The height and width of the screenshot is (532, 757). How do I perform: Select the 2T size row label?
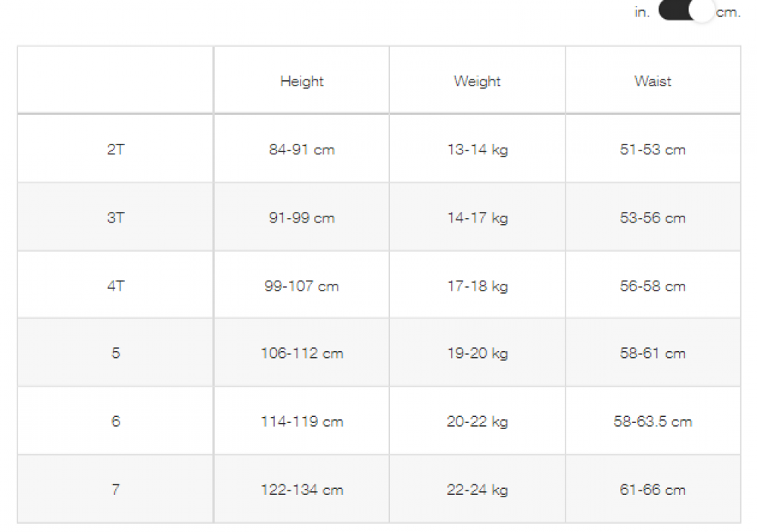click(x=115, y=149)
